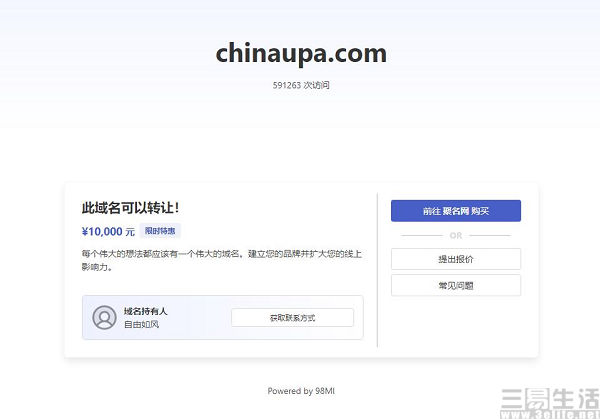Click the 三易生活 watermark logo
The image size is (600, 419).
tap(550, 399)
